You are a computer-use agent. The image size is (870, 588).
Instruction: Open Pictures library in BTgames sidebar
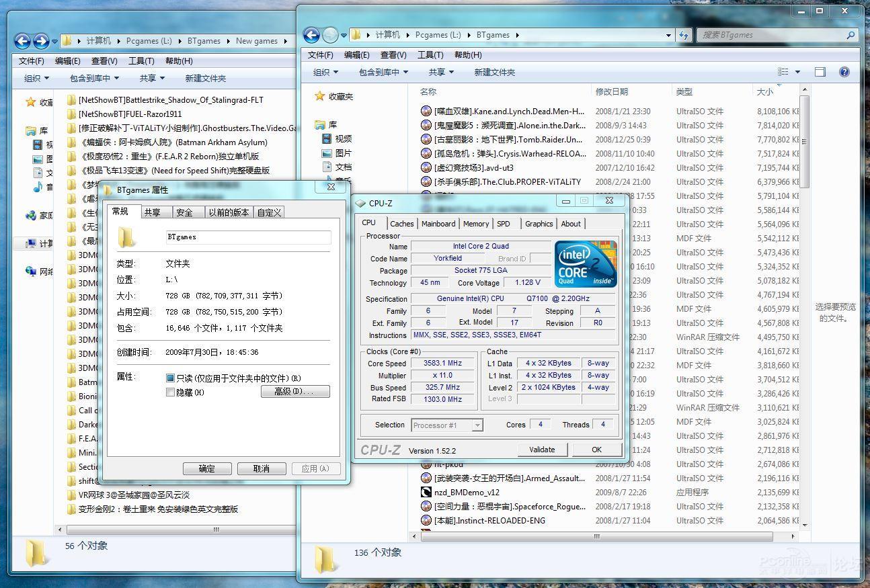click(328, 153)
